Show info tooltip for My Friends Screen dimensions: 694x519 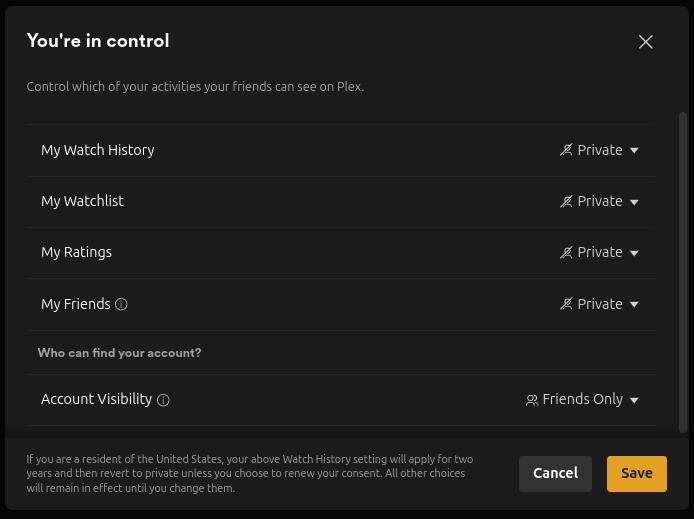[121, 304]
